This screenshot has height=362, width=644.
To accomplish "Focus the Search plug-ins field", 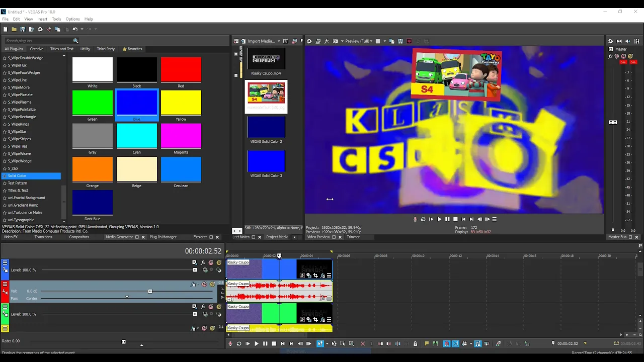I will (x=38, y=41).
